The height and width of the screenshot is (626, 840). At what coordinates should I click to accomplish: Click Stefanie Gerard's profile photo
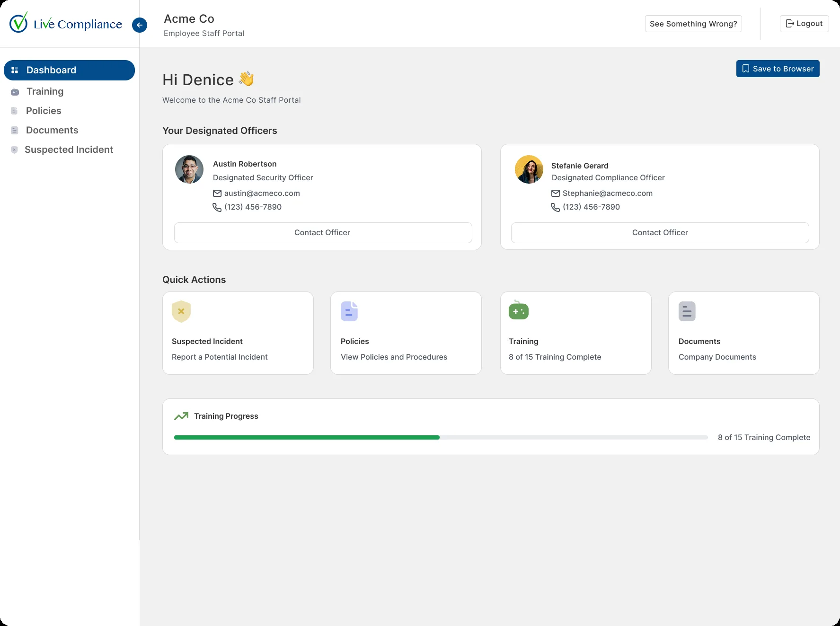point(529,169)
